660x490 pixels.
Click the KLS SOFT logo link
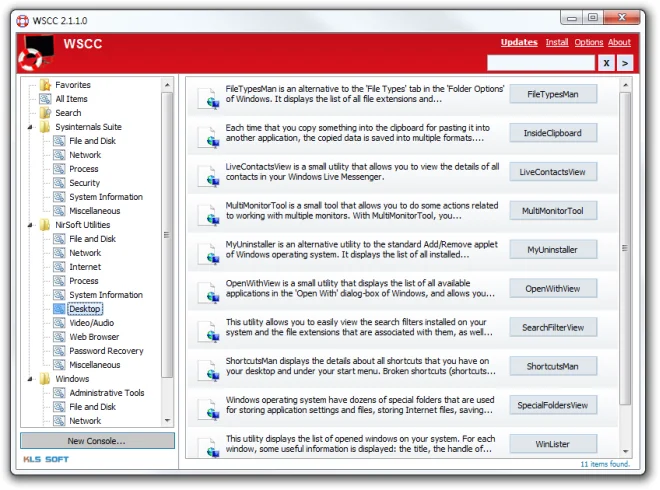pos(46,459)
